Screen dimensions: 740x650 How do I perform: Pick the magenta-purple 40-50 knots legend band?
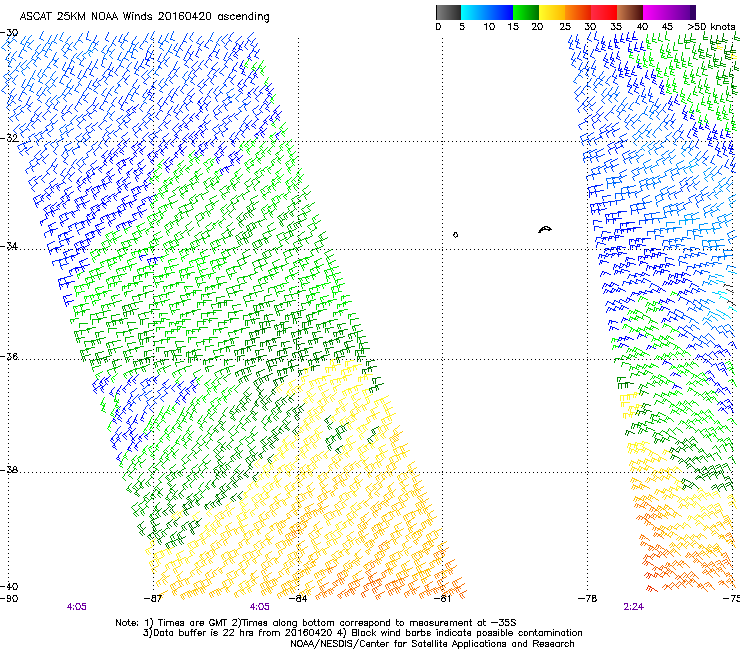coord(669,12)
